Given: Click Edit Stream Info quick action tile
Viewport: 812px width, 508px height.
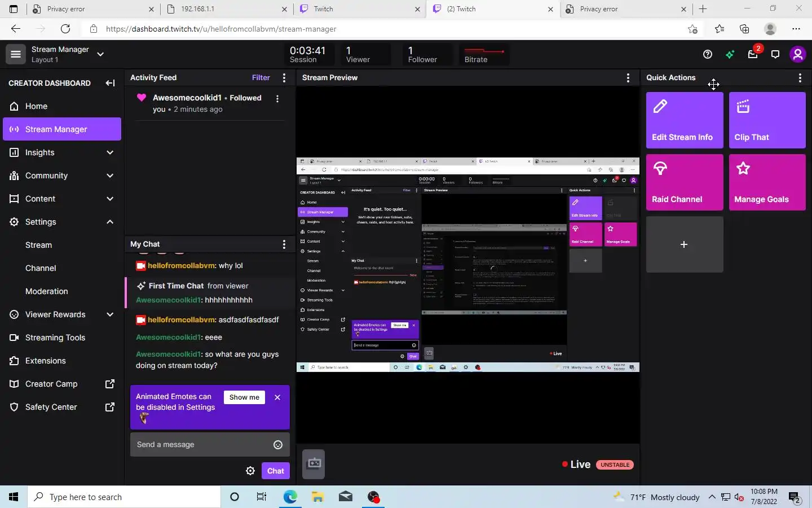Looking at the screenshot, I should coord(685,120).
